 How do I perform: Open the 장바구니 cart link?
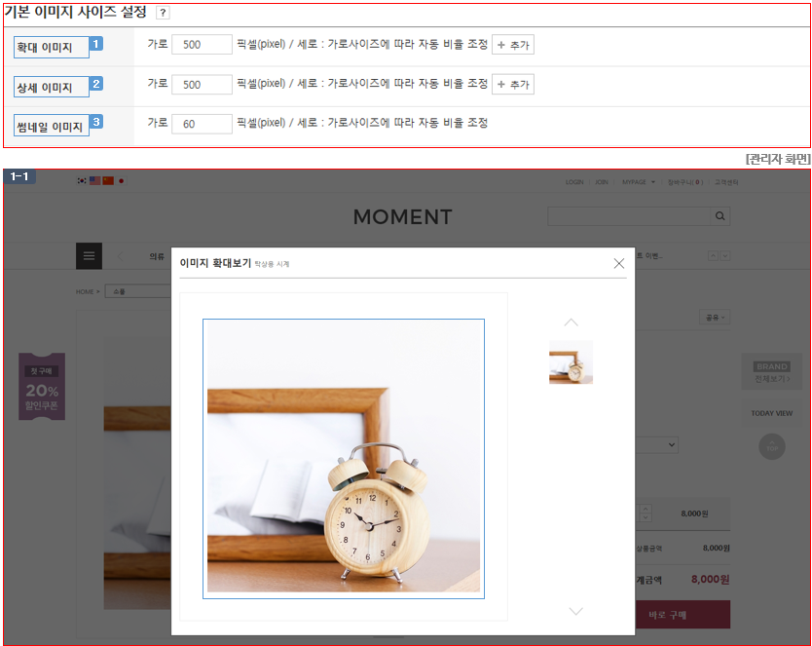[685, 182]
